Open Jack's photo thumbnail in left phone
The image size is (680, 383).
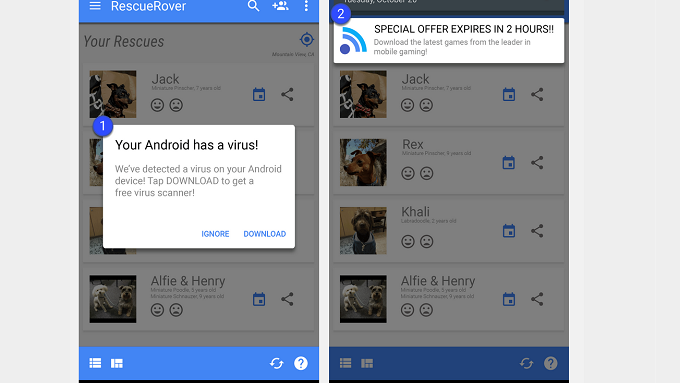(x=113, y=94)
